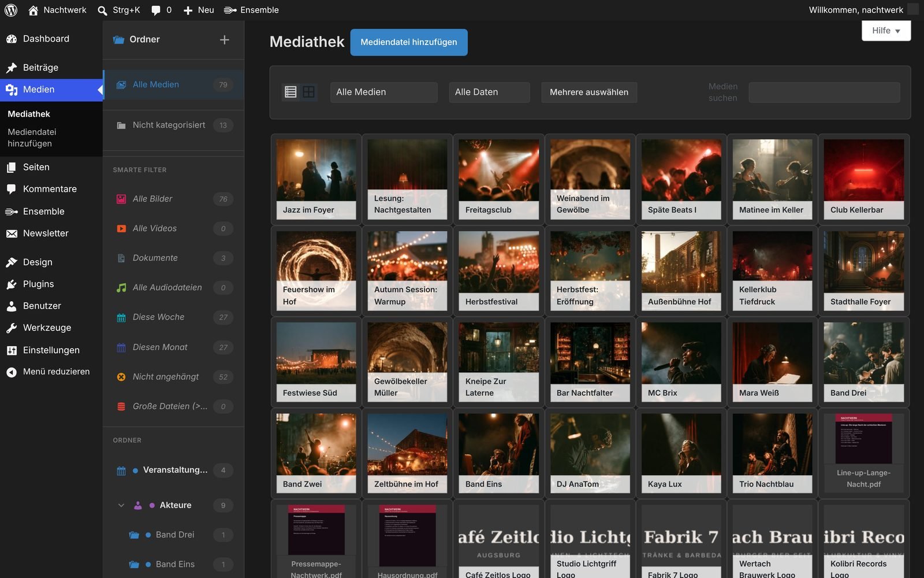The height and width of the screenshot is (578, 924).
Task: Click the Ensemble sidebar icon
Action: point(12,212)
